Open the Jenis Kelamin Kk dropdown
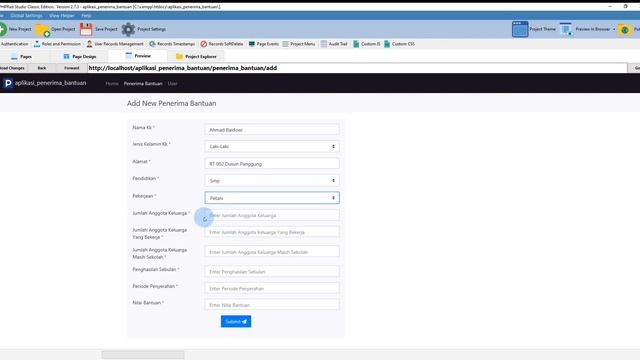Image resolution: width=640 pixels, height=360 pixels. pyautogui.click(x=272, y=147)
